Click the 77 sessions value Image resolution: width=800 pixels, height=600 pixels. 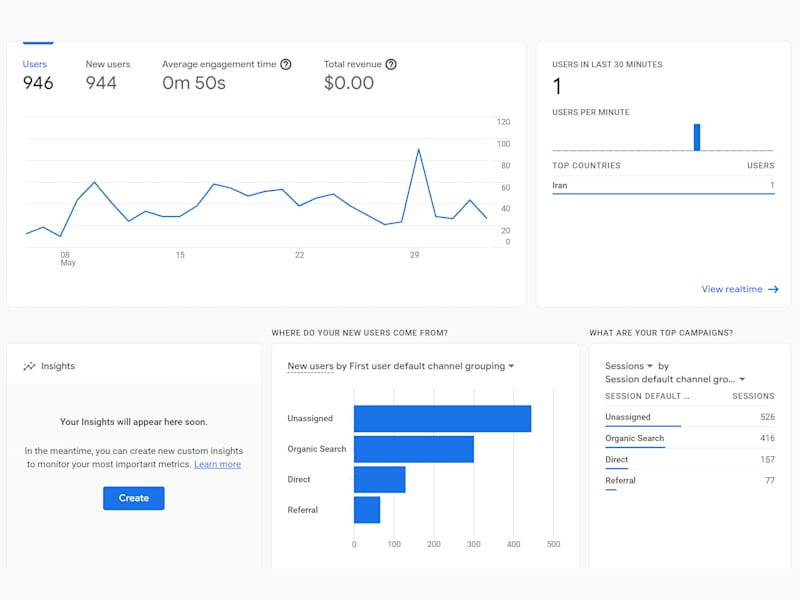[x=770, y=481]
